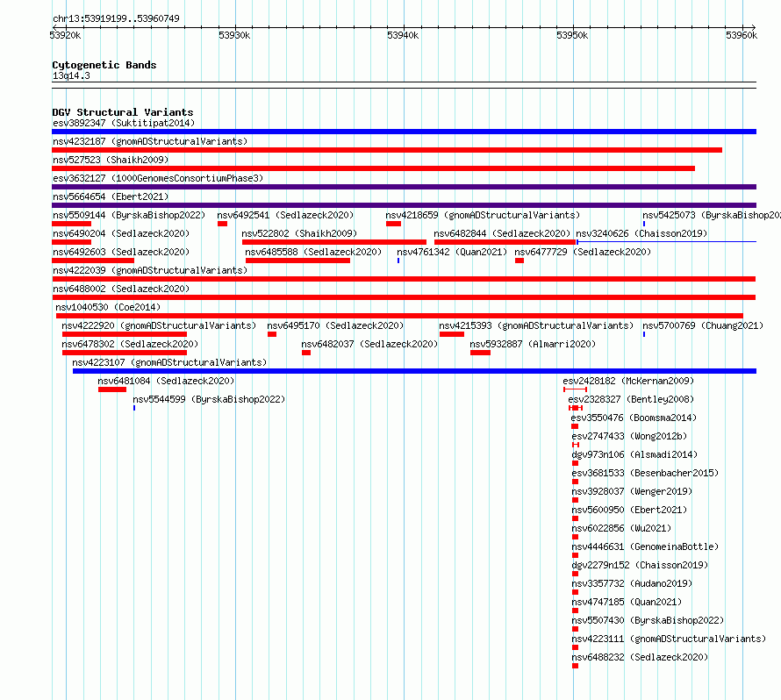Screen dimensions: 781x700
Task: Click nsv5507430 (ByrskaBishop2022) label
Action: [x=648, y=620]
